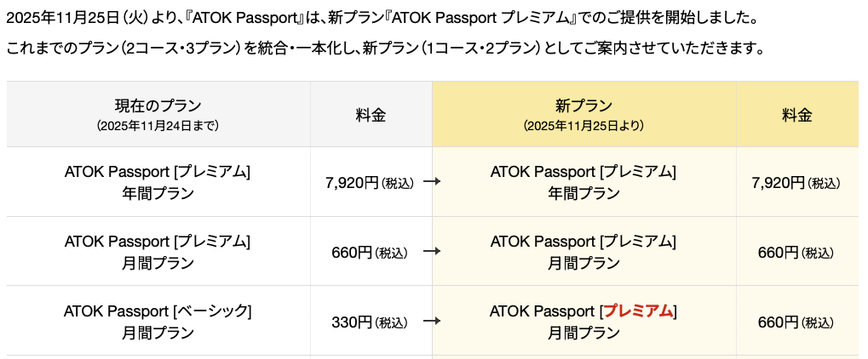Click the arrow after the 7,920円 current price
868x359 pixels.
click(431, 182)
